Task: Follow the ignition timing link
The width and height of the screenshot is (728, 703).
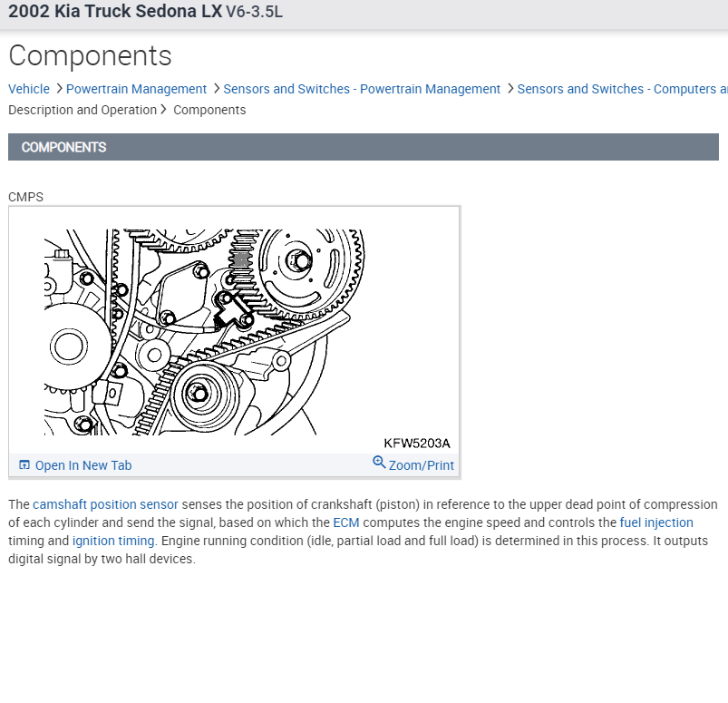Action: point(113,541)
